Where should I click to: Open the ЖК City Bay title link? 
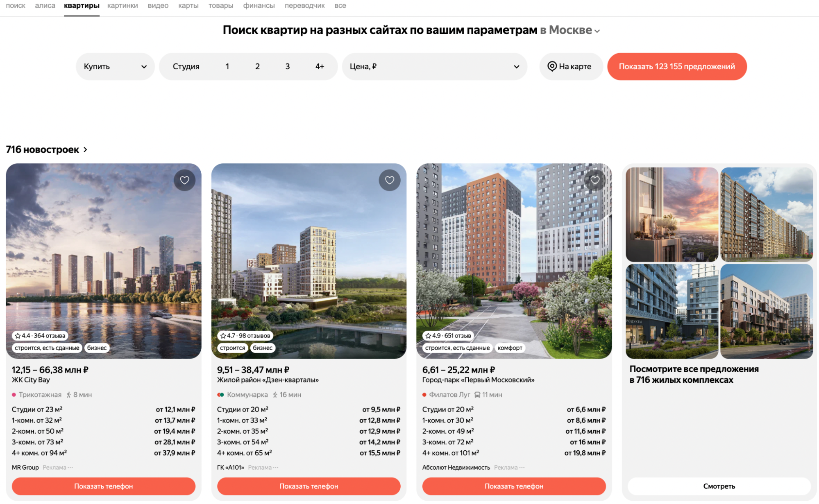tap(31, 380)
